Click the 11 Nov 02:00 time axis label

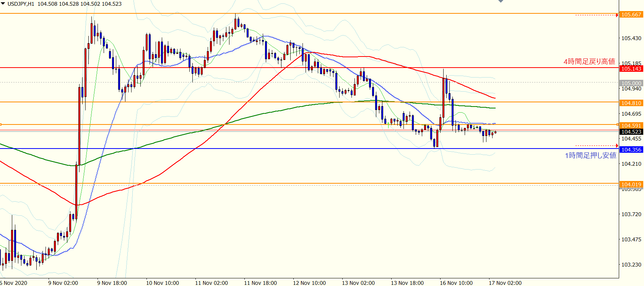pyautogui.click(x=211, y=283)
